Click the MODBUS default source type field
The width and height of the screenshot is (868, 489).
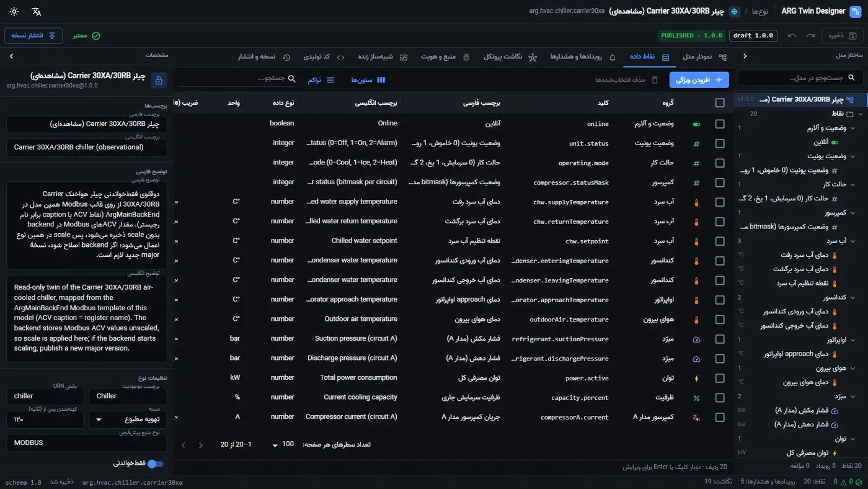point(87,443)
